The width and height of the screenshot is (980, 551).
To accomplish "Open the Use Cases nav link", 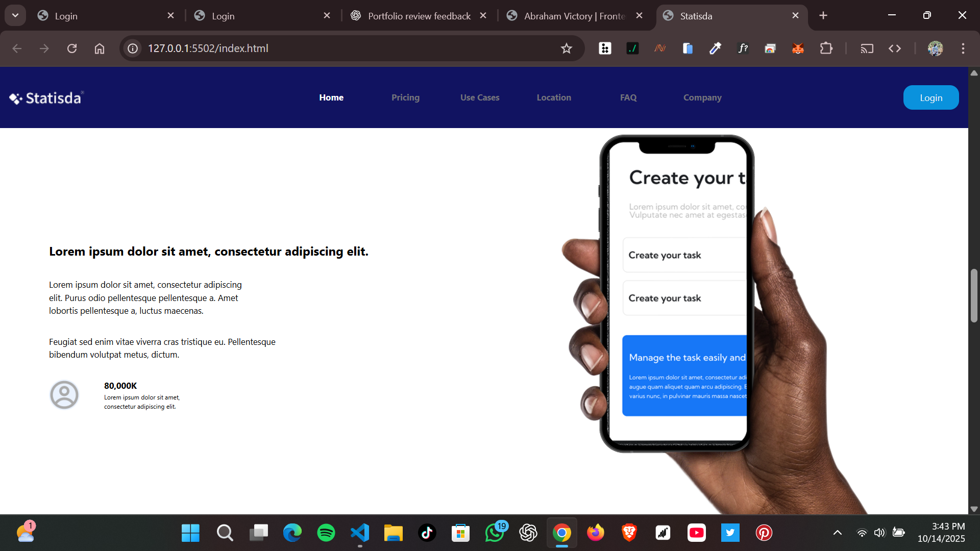I will coord(480,97).
